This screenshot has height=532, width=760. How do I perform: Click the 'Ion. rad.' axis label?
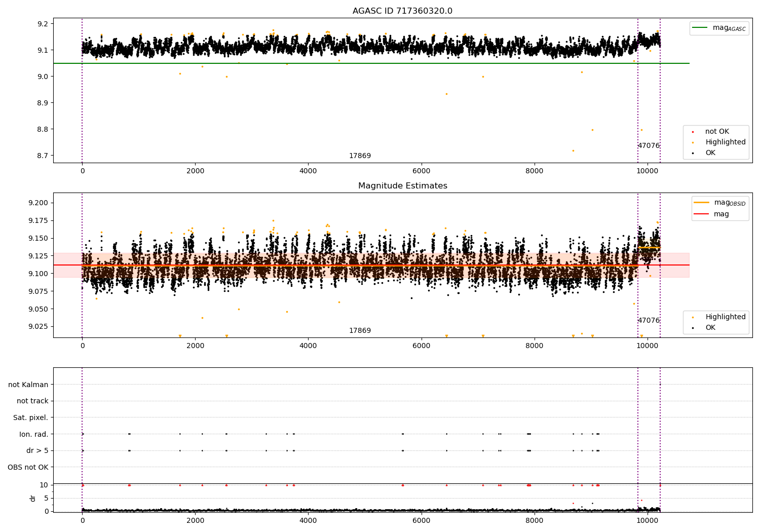click(x=34, y=435)
